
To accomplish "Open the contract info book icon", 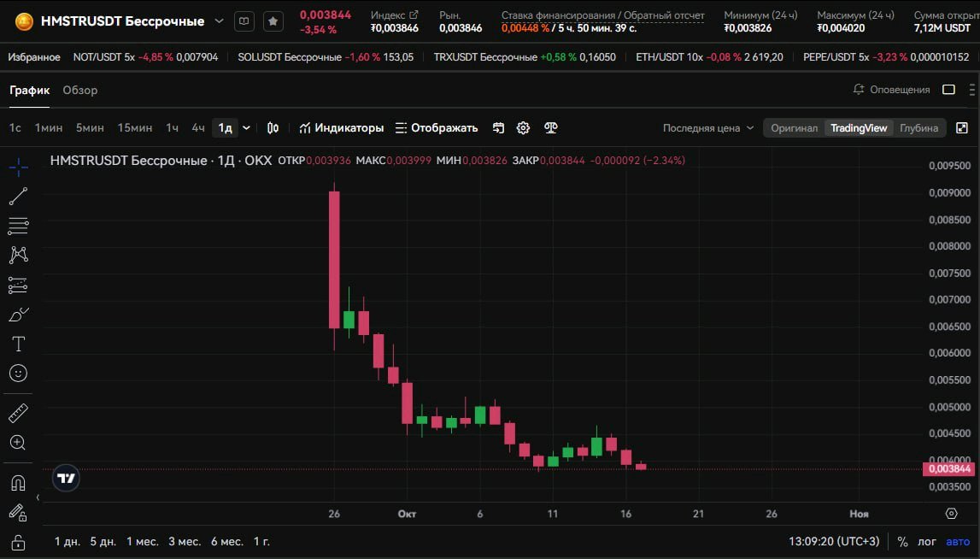I will [x=244, y=21].
